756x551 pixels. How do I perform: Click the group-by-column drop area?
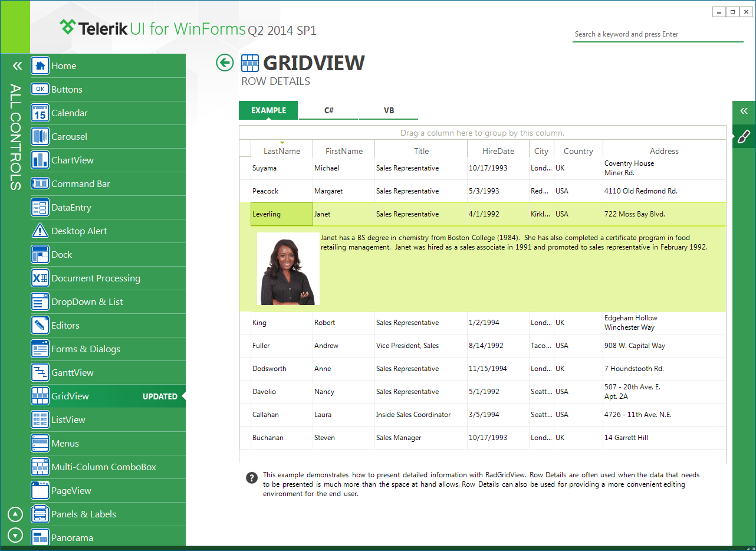coord(482,133)
